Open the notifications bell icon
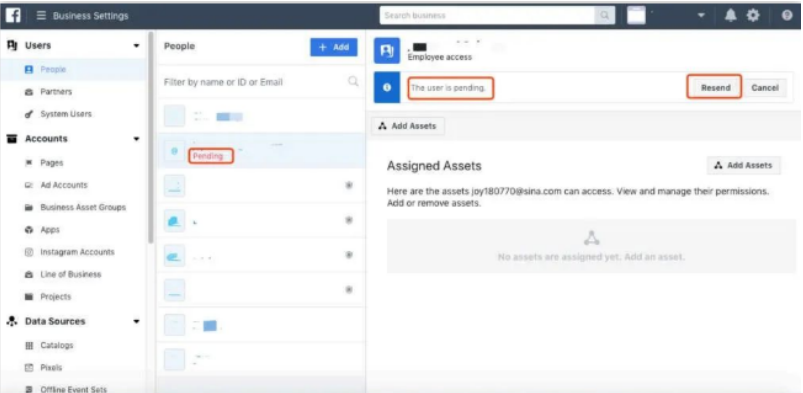Viewport: 803px width, 393px height. coord(731,16)
